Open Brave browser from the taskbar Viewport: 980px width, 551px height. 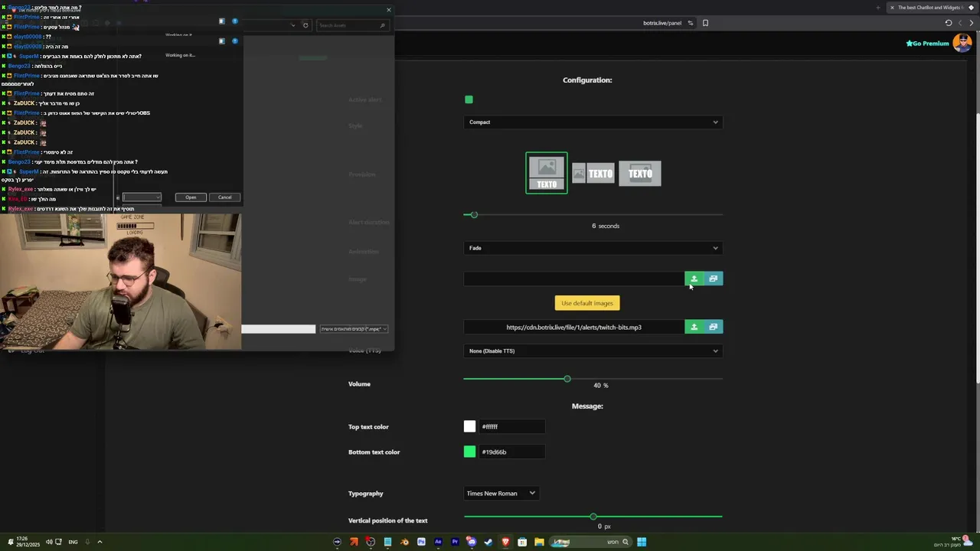(x=505, y=542)
